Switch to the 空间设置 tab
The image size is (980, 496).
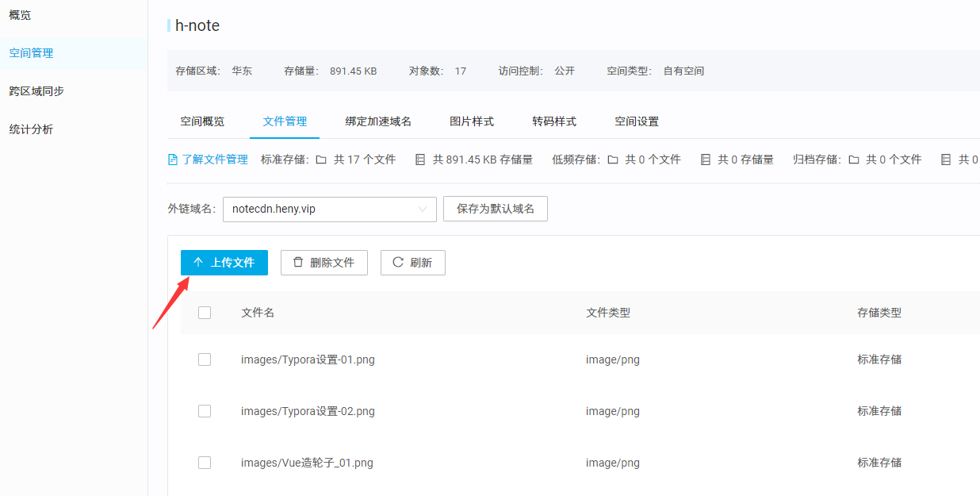pyautogui.click(x=637, y=121)
